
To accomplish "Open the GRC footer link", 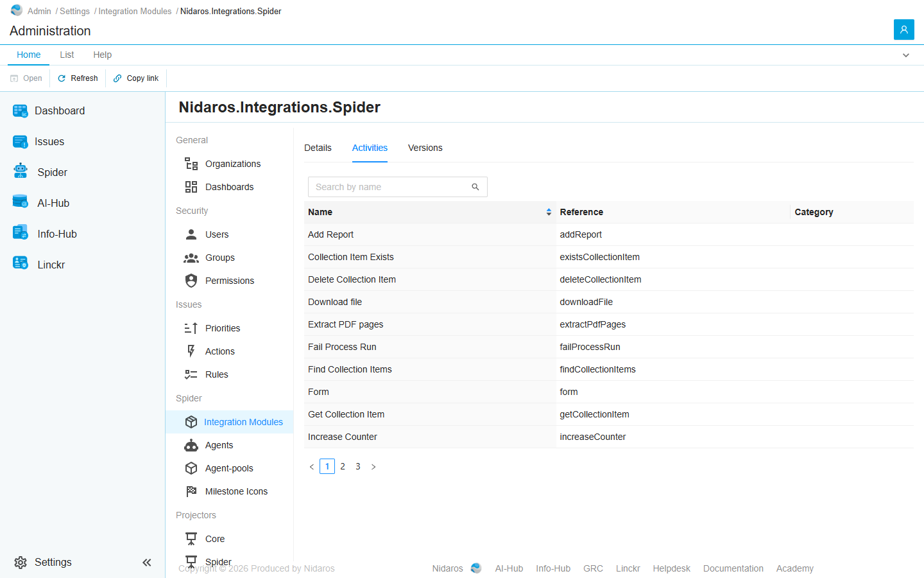I will pyautogui.click(x=593, y=568).
